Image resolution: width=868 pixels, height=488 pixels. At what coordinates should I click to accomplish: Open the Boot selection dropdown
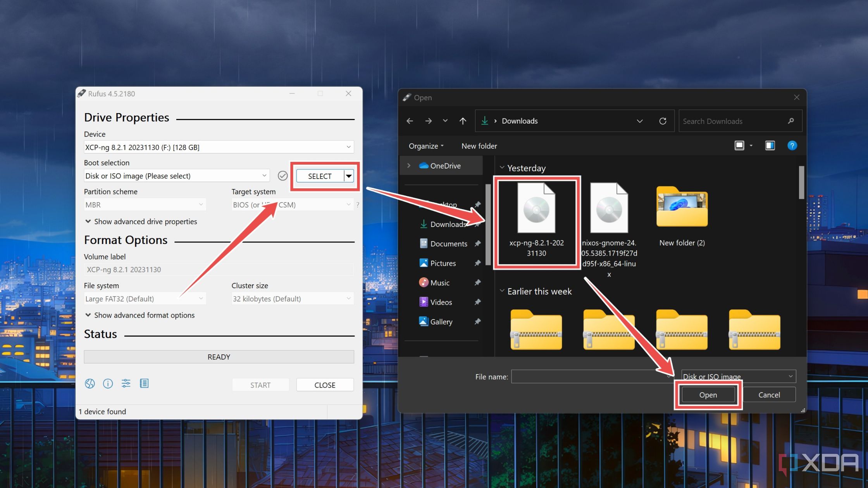265,176
